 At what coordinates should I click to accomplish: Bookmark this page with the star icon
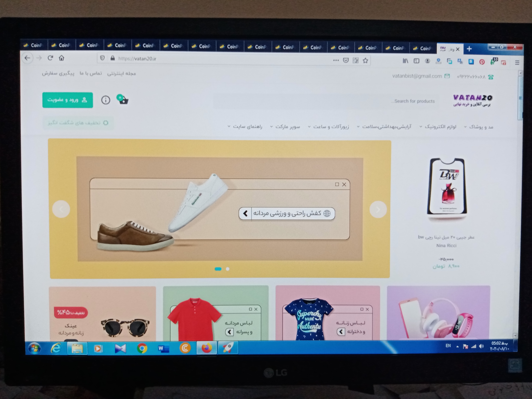(x=365, y=61)
